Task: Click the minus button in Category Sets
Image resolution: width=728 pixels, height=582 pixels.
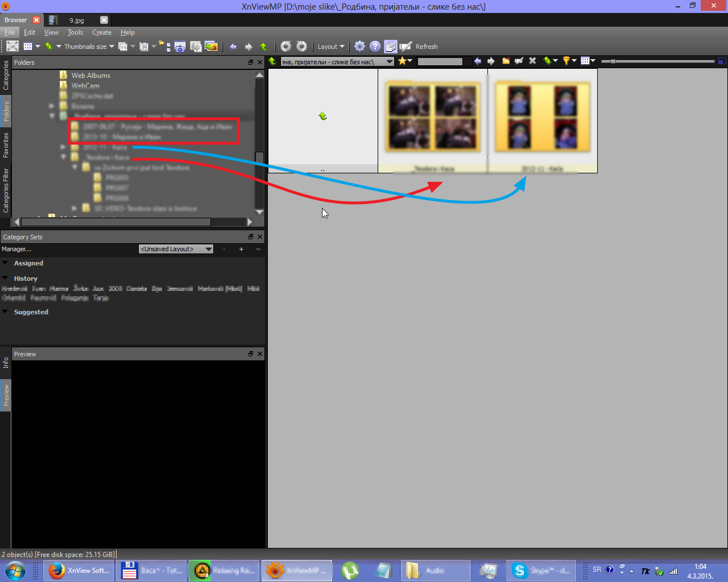Action: (224, 249)
